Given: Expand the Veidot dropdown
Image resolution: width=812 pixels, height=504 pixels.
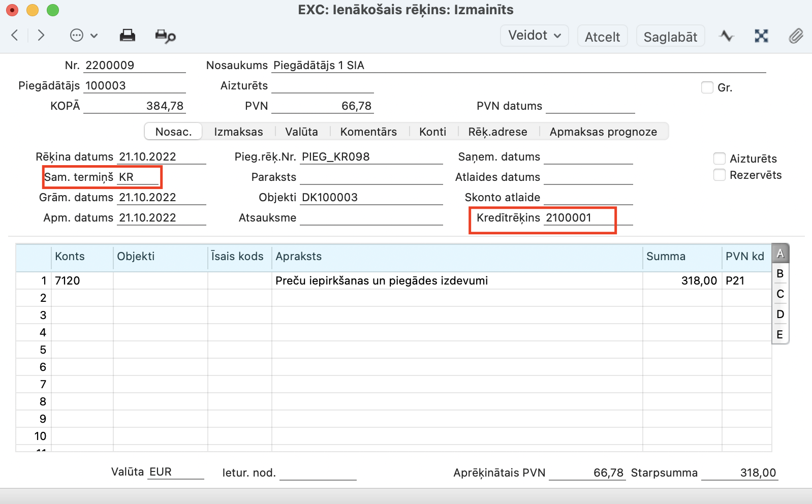Looking at the screenshot, I should 534,36.
